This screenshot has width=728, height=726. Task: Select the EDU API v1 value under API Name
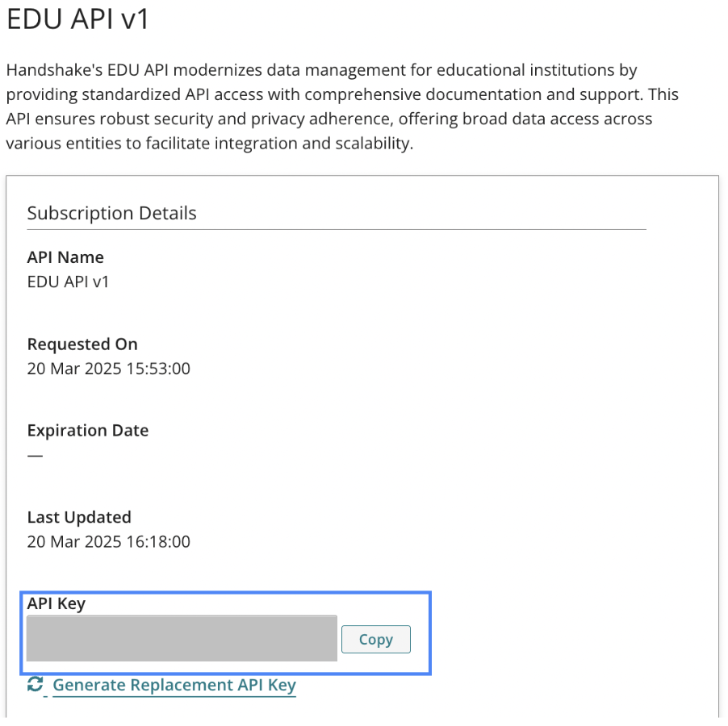[x=68, y=282]
